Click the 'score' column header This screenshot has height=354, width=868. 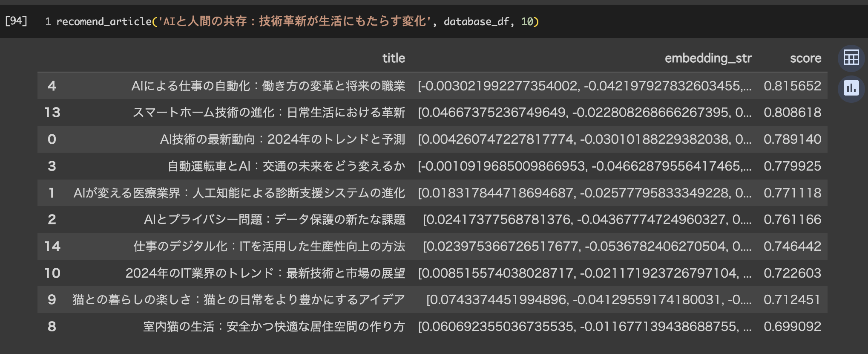pyautogui.click(x=805, y=58)
